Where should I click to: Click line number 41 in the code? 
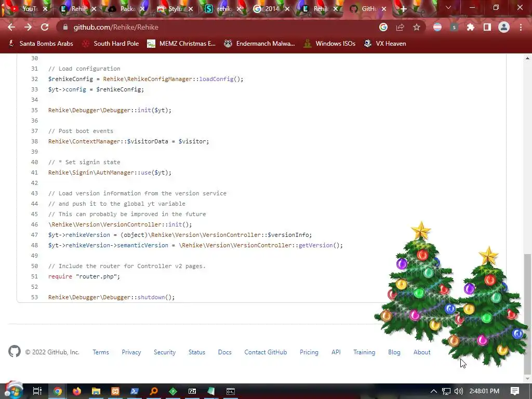(34, 172)
